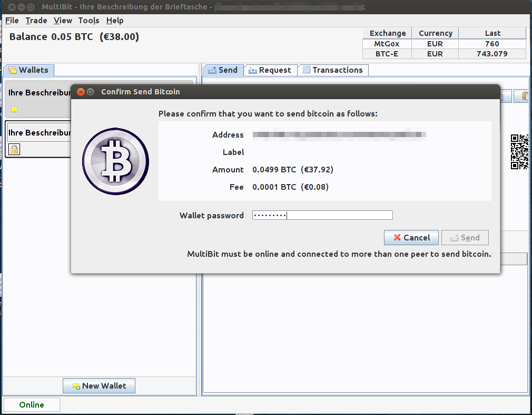Switch to the Request tab
The image size is (532, 415).
click(x=270, y=70)
